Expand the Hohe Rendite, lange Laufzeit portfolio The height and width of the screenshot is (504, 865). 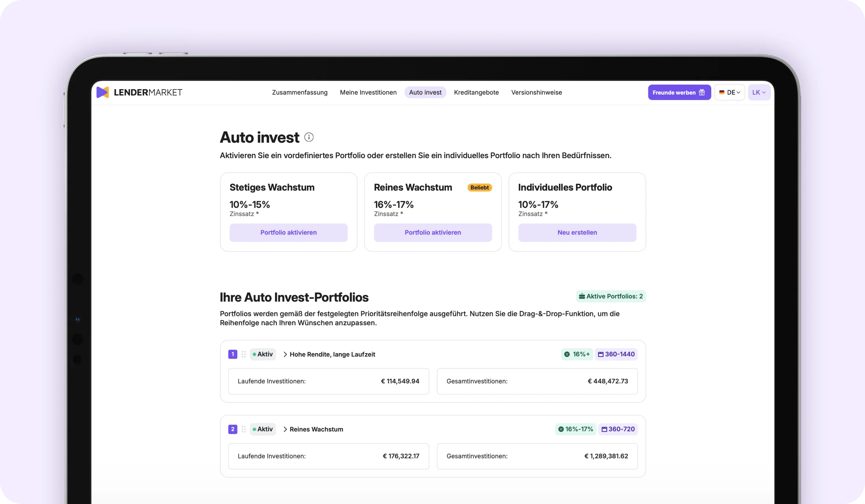click(329, 354)
